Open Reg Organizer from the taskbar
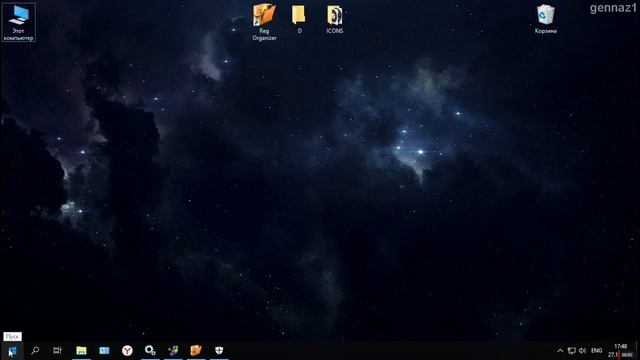 point(196,351)
